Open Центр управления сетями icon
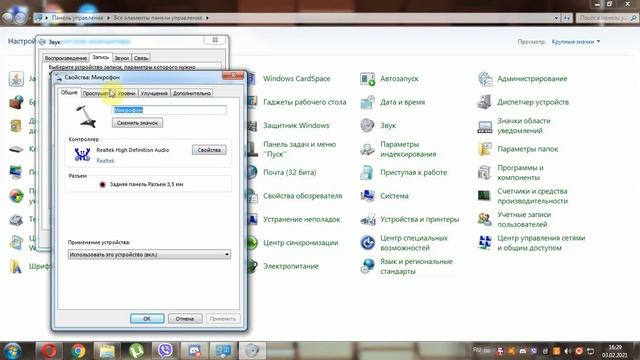Viewport: 640px width, 360px height. pyautogui.click(x=485, y=243)
